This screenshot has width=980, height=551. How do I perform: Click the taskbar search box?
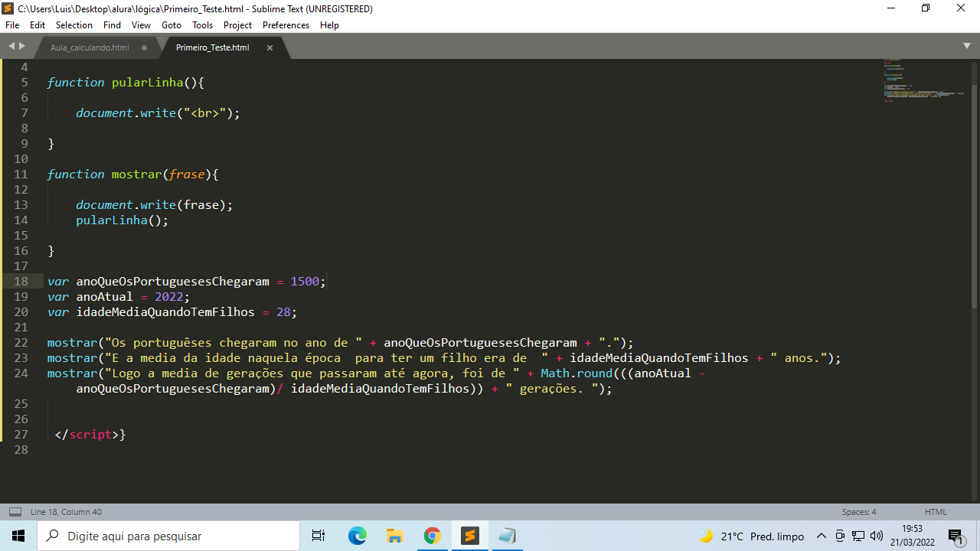click(x=168, y=536)
